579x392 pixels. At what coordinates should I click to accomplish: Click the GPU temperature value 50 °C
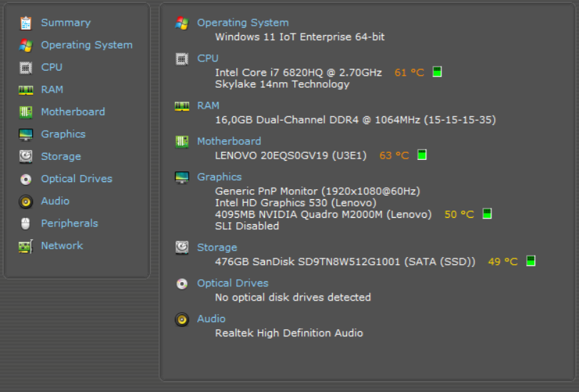click(459, 214)
